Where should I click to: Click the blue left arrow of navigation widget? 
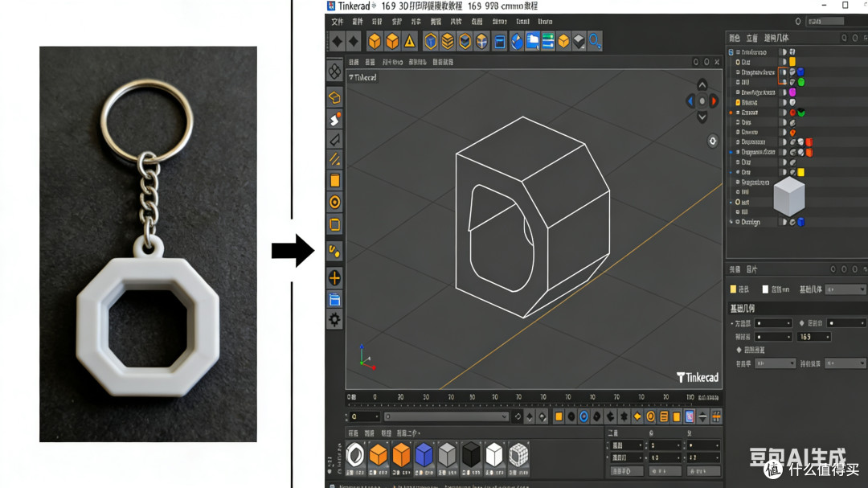tap(690, 100)
